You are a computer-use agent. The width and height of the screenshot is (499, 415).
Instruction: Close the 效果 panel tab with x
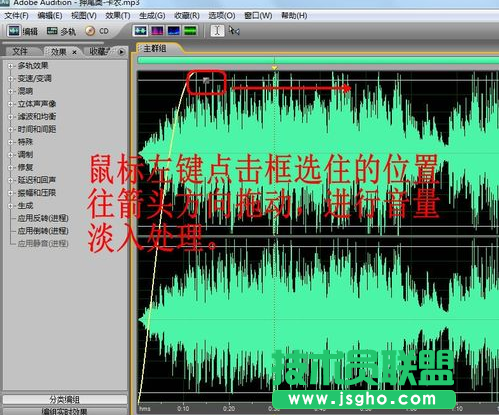(x=74, y=52)
